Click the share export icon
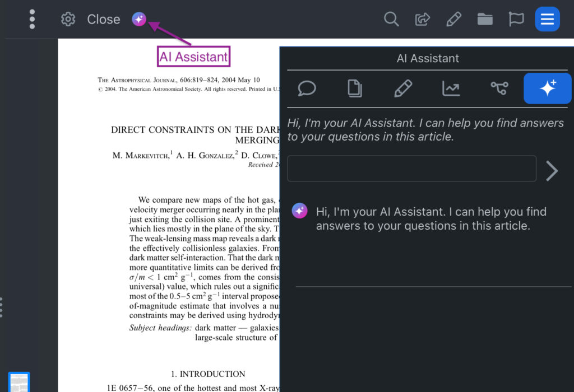The image size is (574, 392). coord(422,19)
